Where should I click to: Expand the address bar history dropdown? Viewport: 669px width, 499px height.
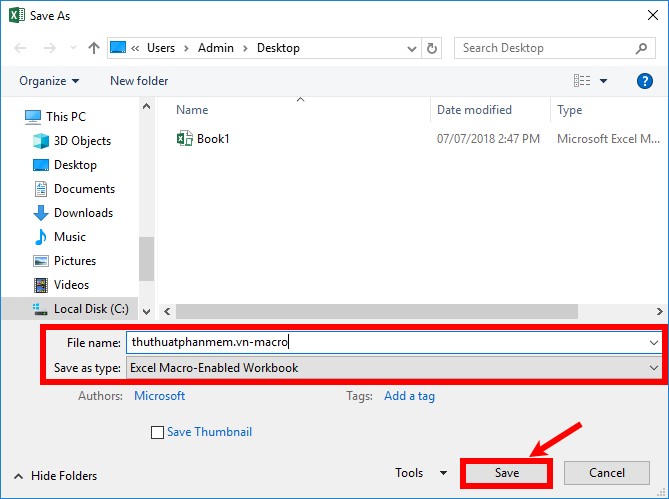(x=412, y=49)
